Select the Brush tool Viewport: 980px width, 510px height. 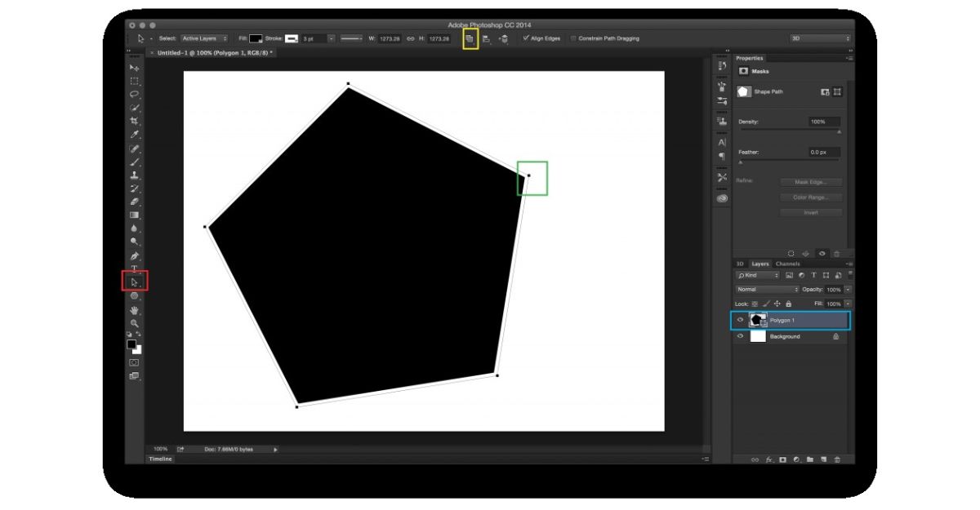(134, 162)
